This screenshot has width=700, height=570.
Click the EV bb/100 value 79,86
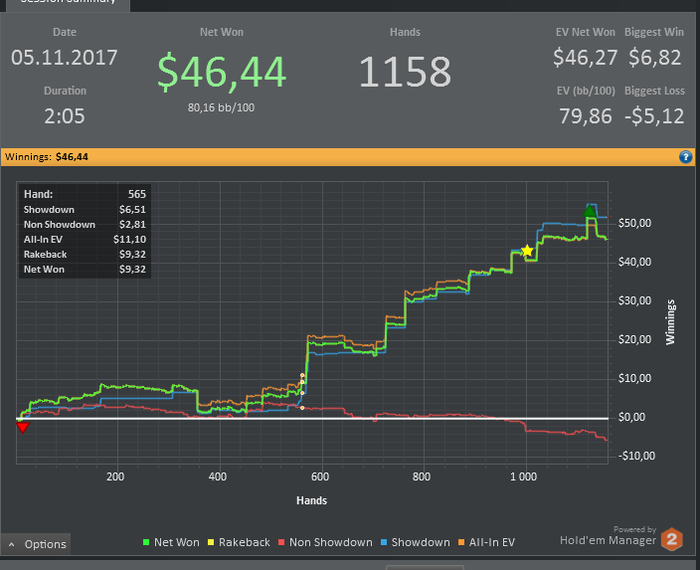pyautogui.click(x=585, y=116)
